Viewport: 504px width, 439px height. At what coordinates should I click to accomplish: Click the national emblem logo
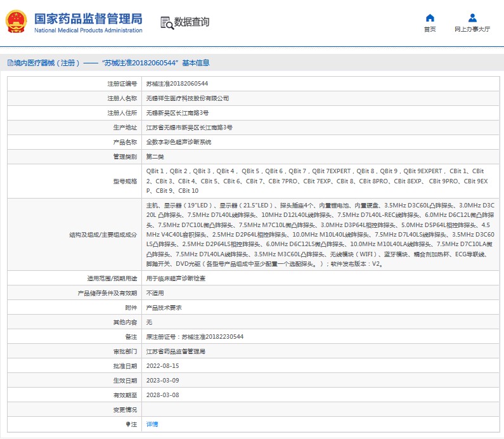coord(16,23)
